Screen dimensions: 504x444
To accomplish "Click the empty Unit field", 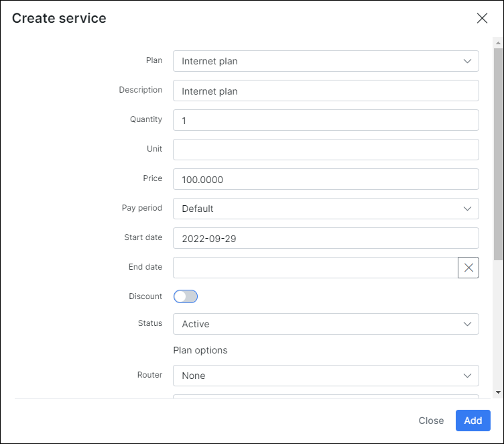I will point(325,150).
